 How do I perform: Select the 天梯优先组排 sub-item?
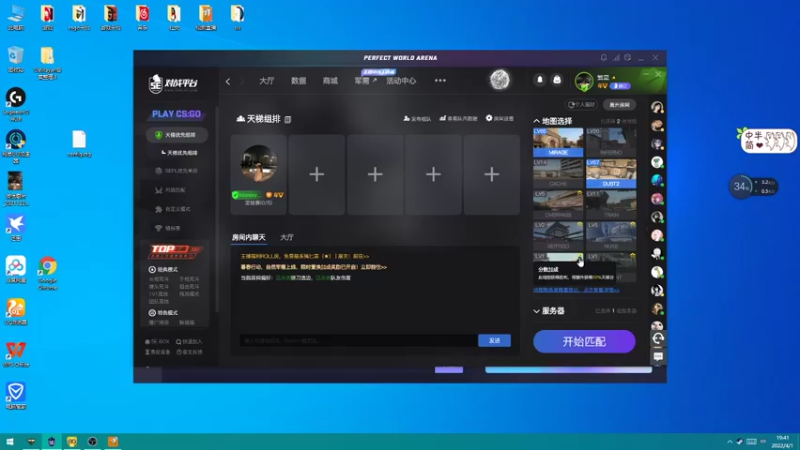[x=179, y=153]
